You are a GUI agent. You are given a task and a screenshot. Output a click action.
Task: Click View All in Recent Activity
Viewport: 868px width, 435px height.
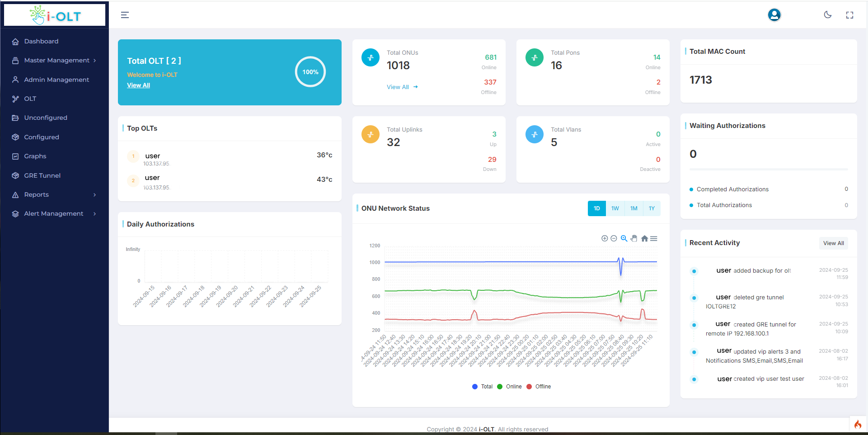tap(833, 243)
